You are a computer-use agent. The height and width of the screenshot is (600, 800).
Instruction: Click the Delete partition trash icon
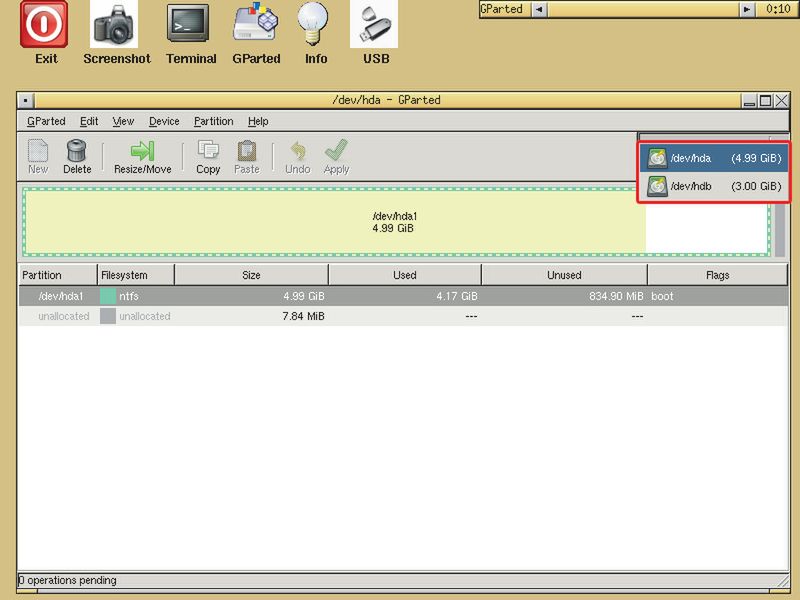77,151
